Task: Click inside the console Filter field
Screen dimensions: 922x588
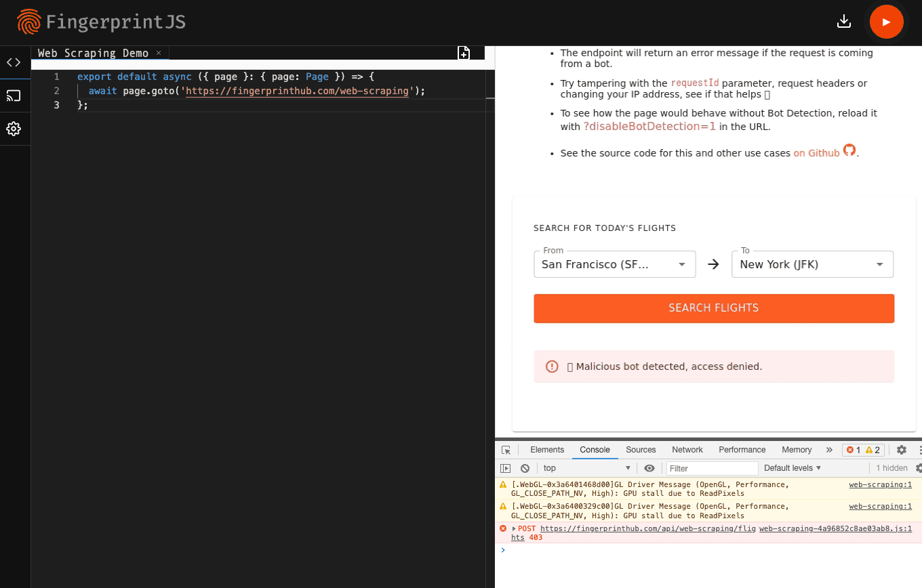Action: point(712,468)
